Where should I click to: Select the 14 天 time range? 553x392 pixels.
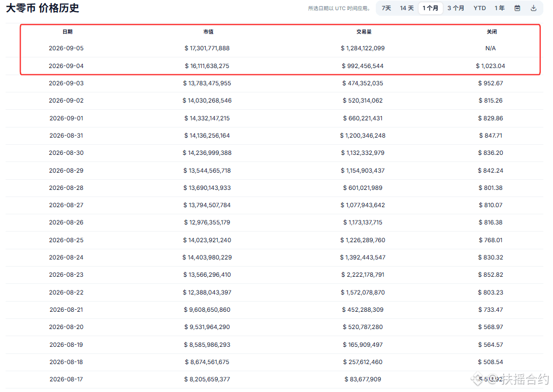coord(407,8)
